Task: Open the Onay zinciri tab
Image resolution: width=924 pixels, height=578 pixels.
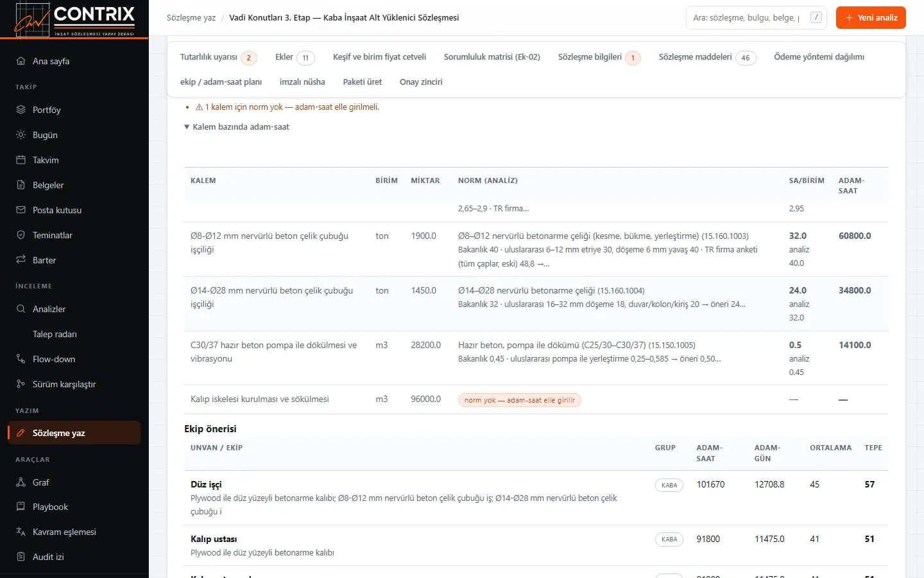Action: click(x=421, y=82)
